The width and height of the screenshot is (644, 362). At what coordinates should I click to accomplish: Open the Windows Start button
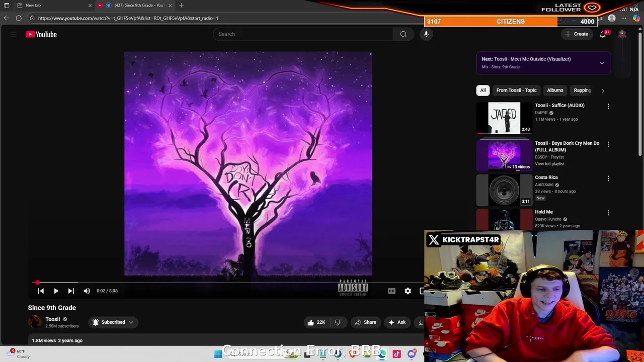click(218, 354)
